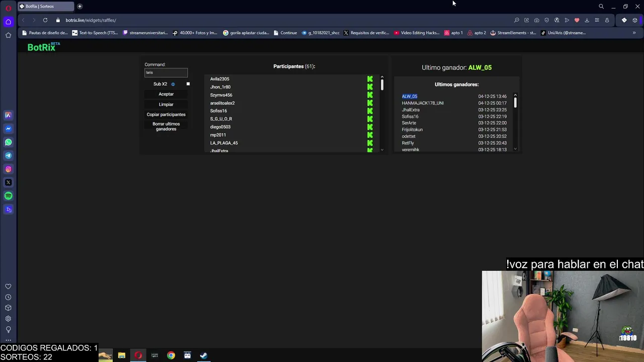
Task: Open StreamElements bookmark
Action: click(513, 33)
